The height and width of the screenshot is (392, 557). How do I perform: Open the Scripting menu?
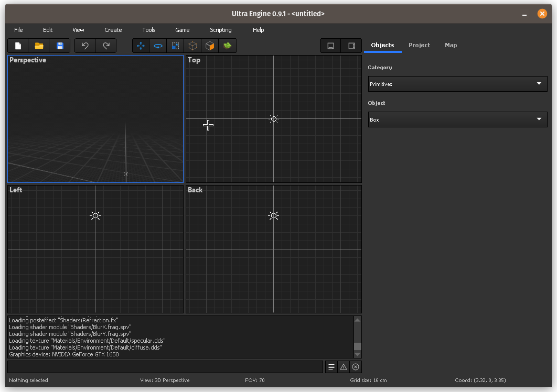click(x=220, y=30)
